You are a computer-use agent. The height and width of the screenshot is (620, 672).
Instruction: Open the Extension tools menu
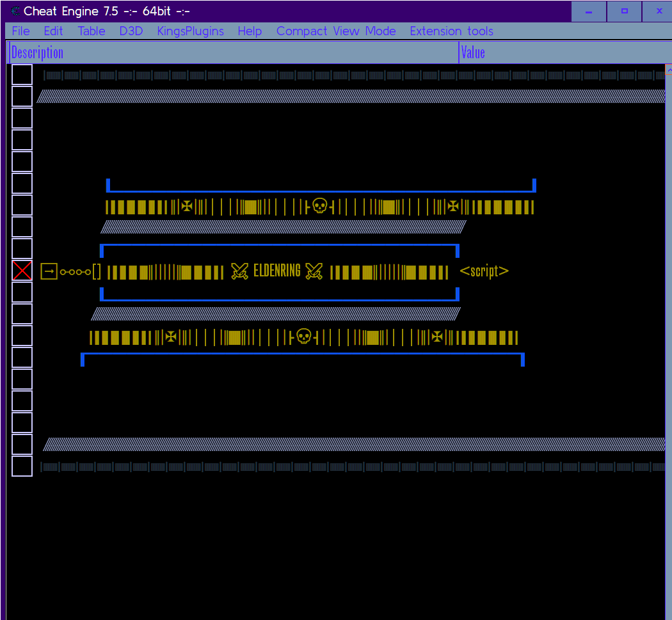451,31
